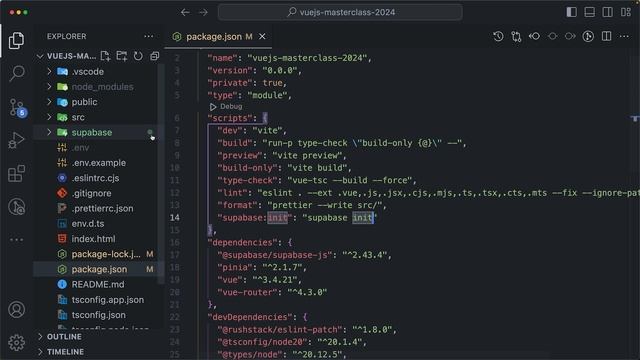Screen dimensions: 640x360
Task: Open .eslintrc.cjs in the explorer
Action: coord(97,178)
